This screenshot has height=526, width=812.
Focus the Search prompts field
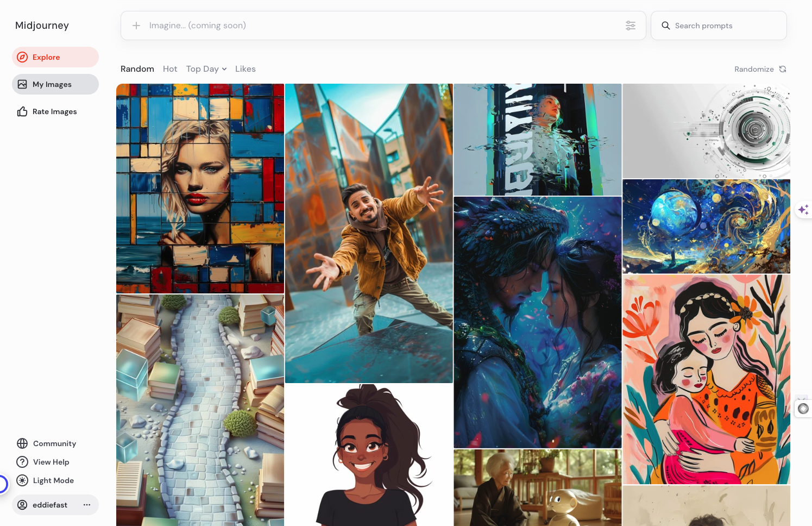click(719, 26)
